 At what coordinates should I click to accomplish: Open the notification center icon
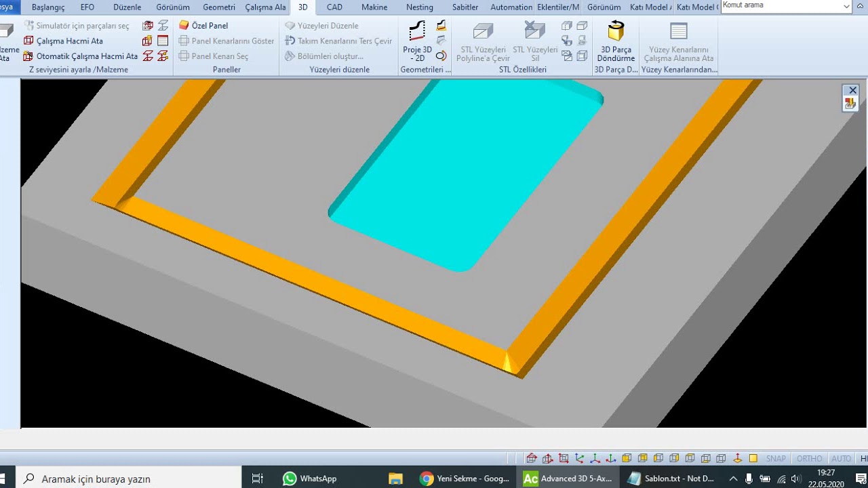[x=860, y=479]
